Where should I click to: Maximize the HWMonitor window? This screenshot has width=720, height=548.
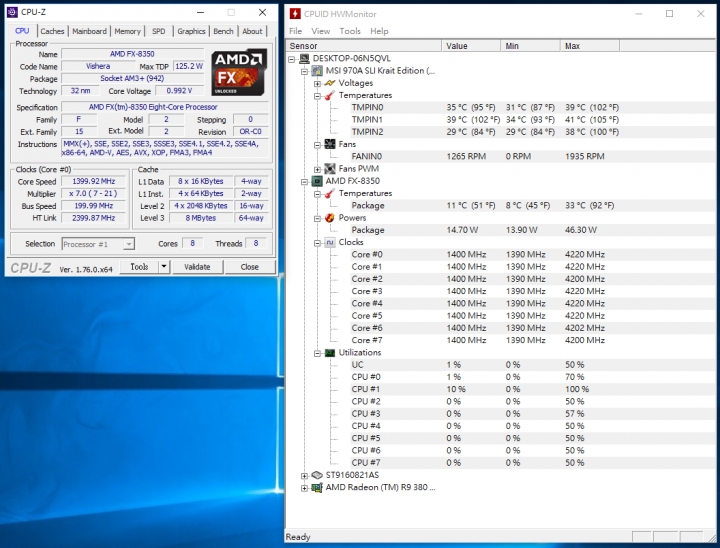(669, 14)
